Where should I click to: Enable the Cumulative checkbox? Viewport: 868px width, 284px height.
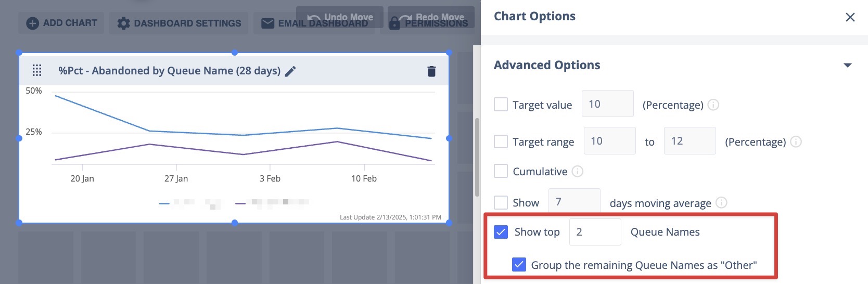tap(501, 171)
